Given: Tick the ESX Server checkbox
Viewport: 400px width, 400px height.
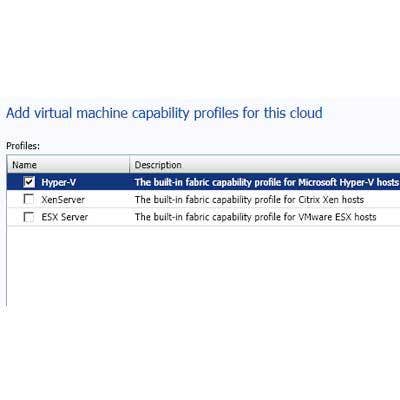Looking at the screenshot, I should [x=29, y=217].
